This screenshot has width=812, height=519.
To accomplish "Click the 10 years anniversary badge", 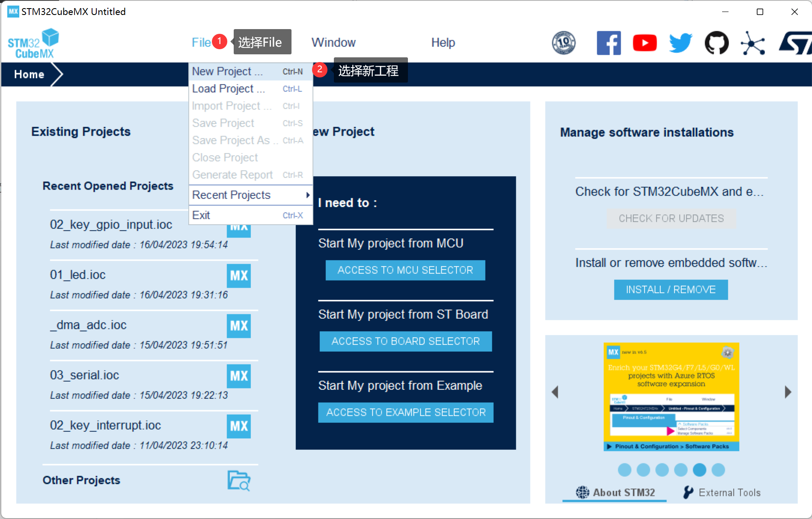I will (x=563, y=43).
